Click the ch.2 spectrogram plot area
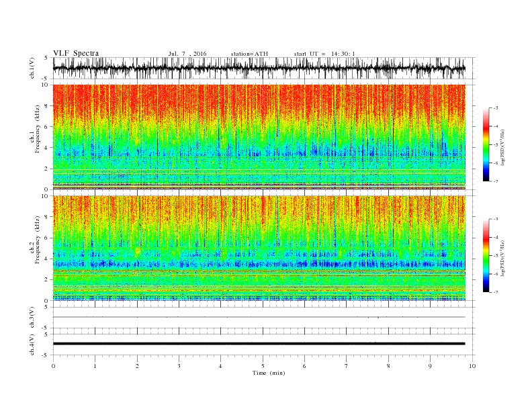532x411 pixels. pyautogui.click(x=259, y=248)
